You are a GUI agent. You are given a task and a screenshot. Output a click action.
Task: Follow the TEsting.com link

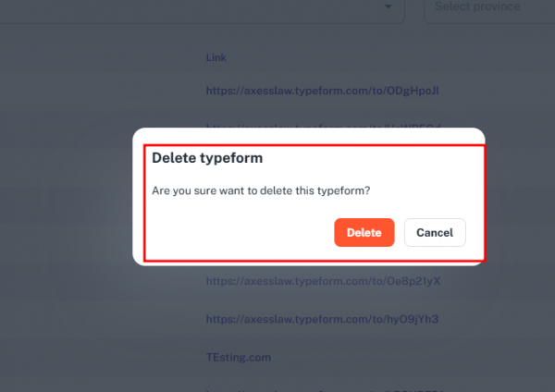(239, 356)
